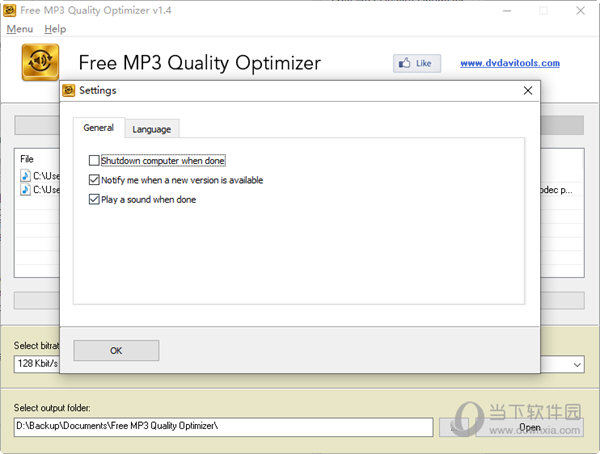Uncheck Play a sound when done
The image size is (600, 454).
[94, 199]
